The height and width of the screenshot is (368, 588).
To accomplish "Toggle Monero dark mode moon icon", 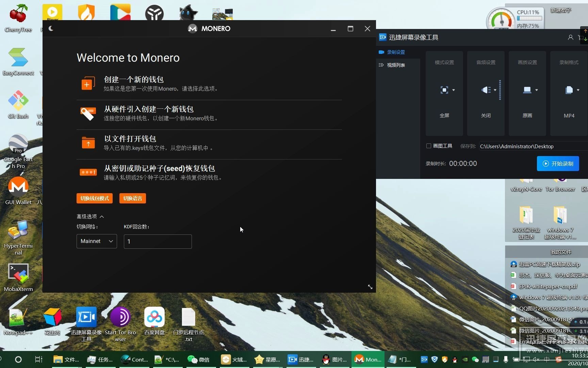I will click(51, 28).
